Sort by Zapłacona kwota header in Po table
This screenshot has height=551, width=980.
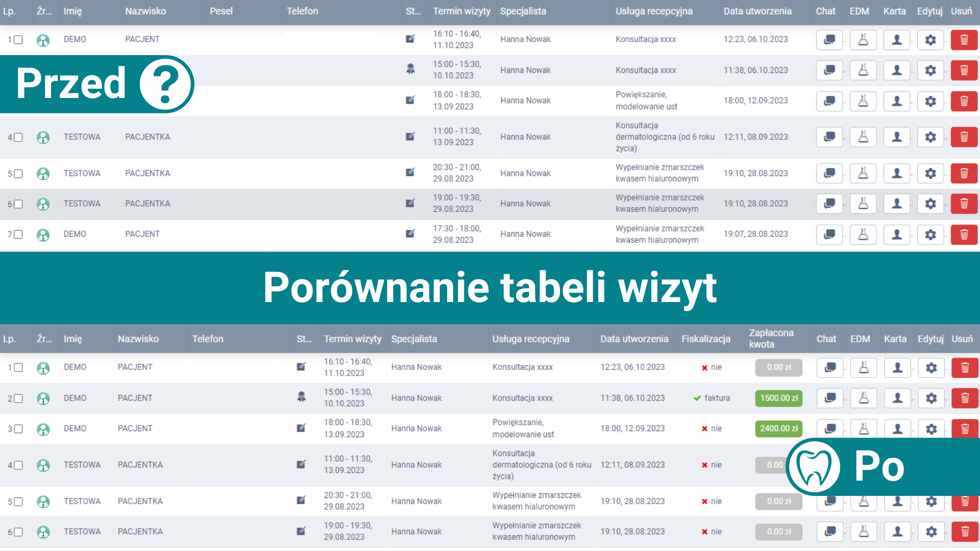click(x=771, y=339)
